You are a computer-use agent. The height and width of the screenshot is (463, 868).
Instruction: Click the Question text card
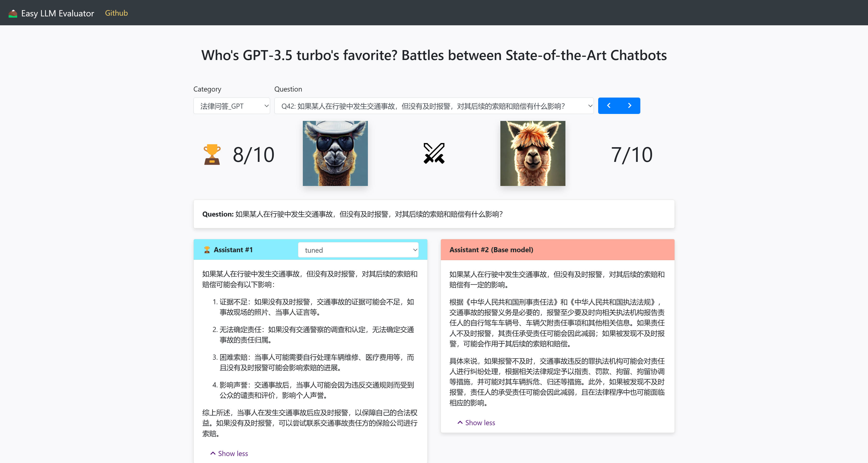(434, 214)
